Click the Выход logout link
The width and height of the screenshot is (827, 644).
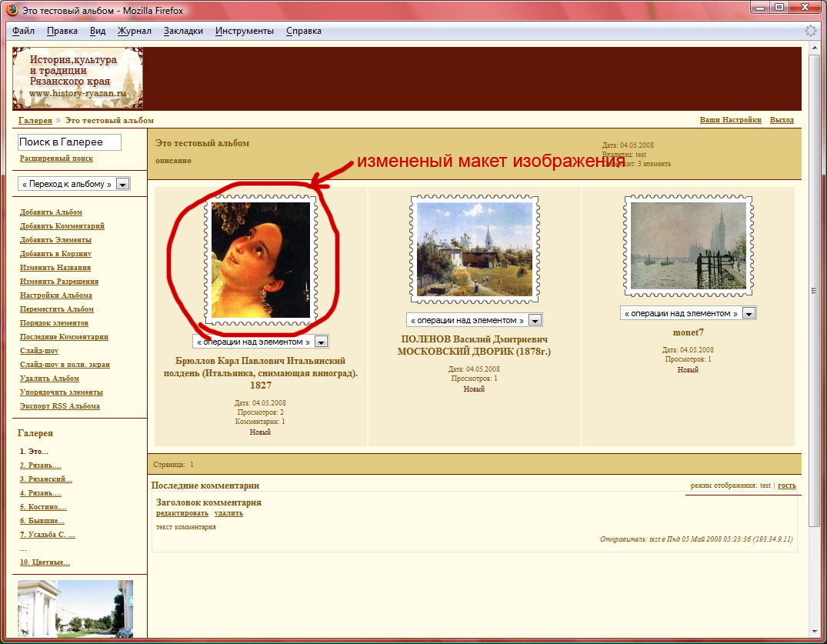(x=782, y=120)
